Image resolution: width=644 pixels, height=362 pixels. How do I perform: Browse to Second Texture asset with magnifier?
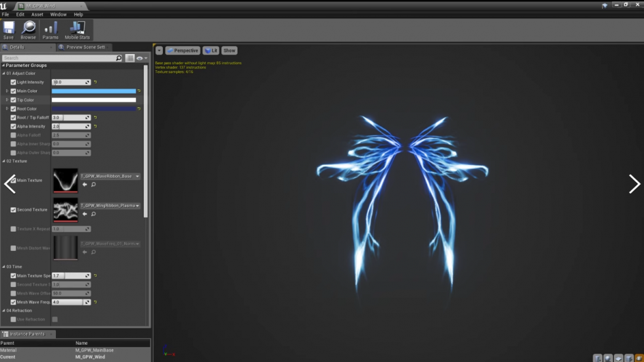click(93, 214)
